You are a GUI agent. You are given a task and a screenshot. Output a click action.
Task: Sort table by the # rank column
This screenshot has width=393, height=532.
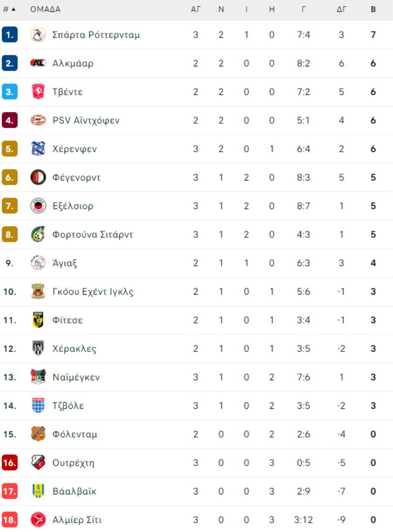[9, 9]
